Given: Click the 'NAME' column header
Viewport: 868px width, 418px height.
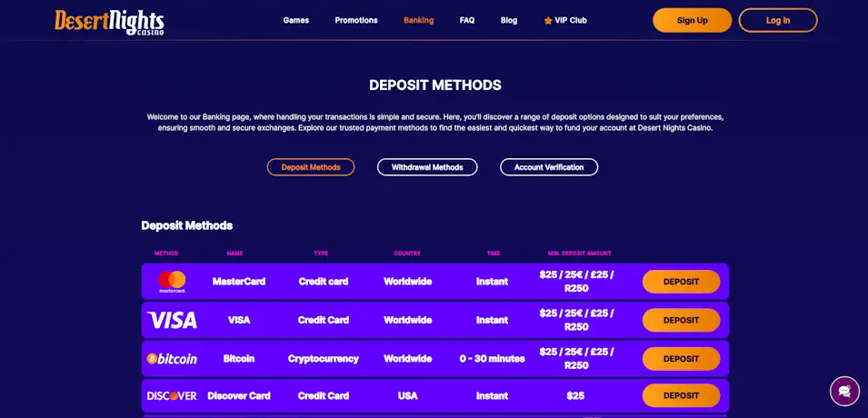Looking at the screenshot, I should pos(234,254).
